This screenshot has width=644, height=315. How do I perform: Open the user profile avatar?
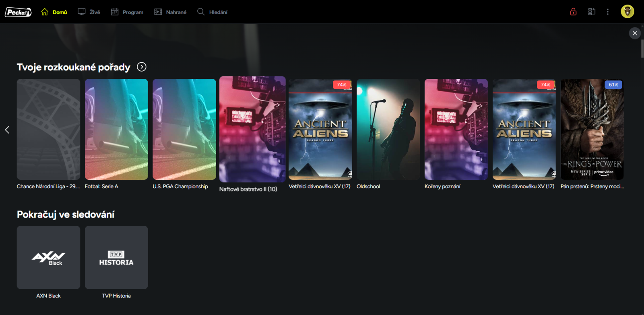click(x=627, y=12)
